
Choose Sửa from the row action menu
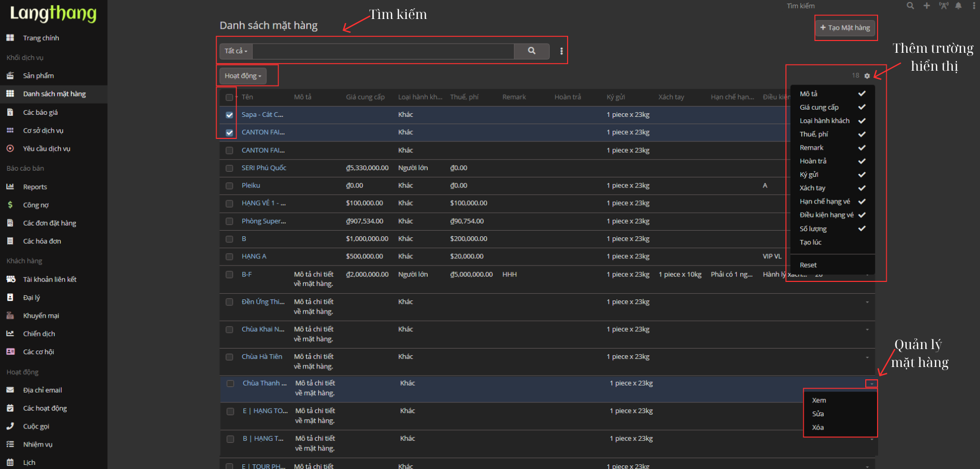tap(818, 414)
